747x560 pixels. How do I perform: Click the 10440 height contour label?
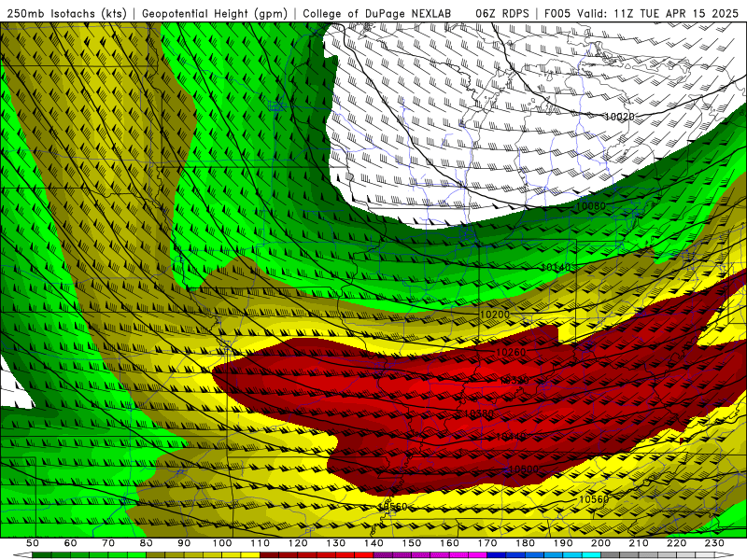[x=511, y=437]
